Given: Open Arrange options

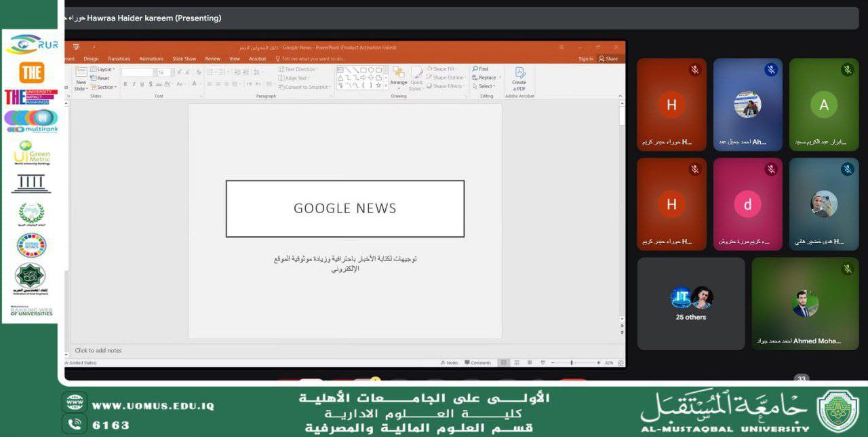Looking at the screenshot, I should coord(399,77).
